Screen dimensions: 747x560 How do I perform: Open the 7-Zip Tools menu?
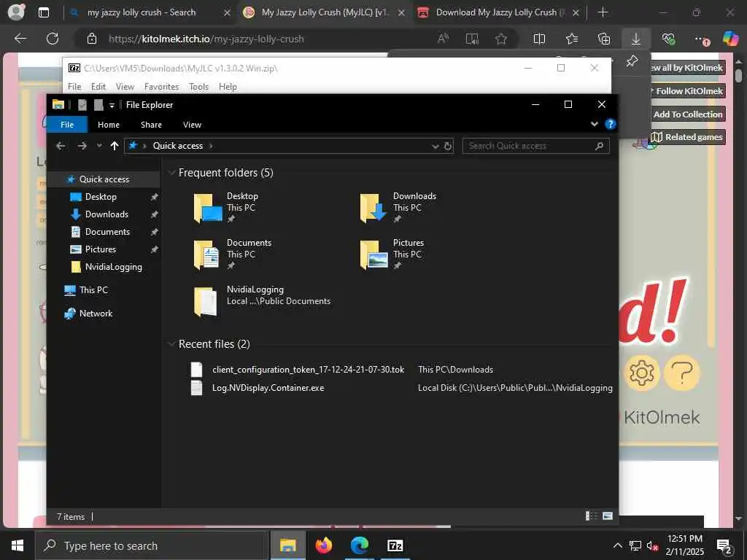coord(198,87)
